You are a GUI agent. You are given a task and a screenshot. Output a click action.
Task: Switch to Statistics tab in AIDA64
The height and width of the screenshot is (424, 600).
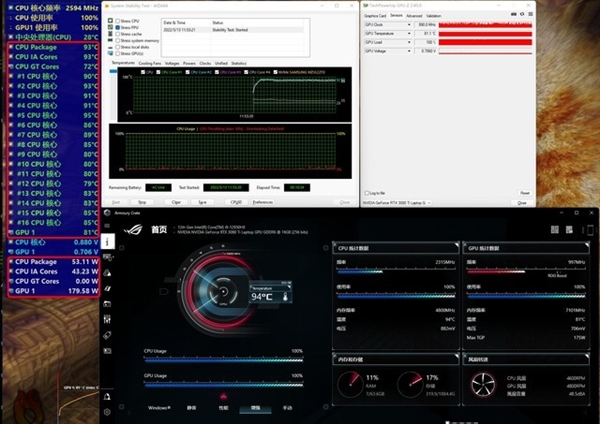239,63
